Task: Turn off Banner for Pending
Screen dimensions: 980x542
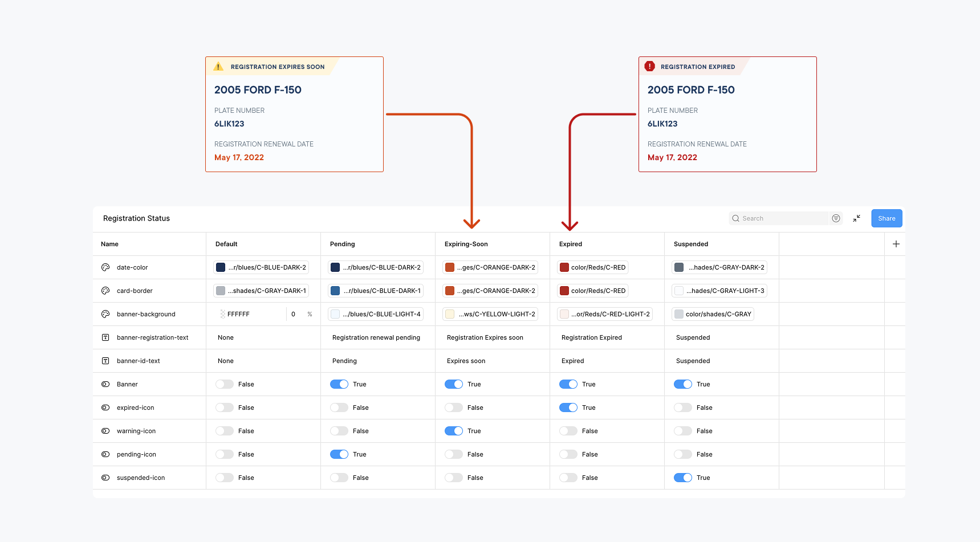Action: [x=339, y=384]
